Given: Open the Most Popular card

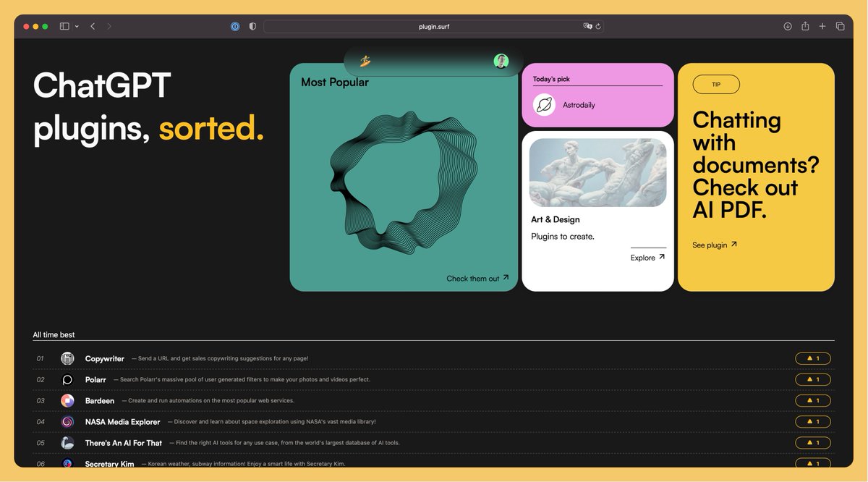Looking at the screenshot, I should click(x=404, y=177).
